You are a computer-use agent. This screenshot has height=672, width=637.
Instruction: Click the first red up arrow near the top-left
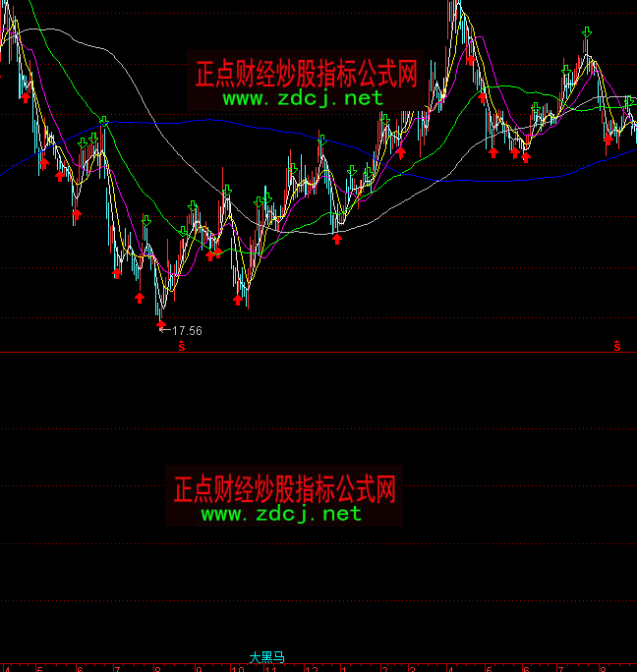tap(25, 95)
